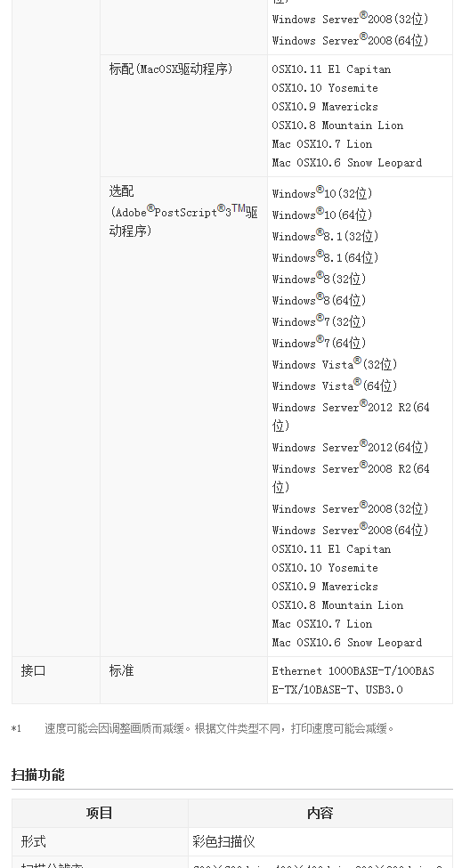This screenshot has width=462, height=868.
Task: Click the Windows 8.1 (32位) entry
Action: [x=325, y=235]
